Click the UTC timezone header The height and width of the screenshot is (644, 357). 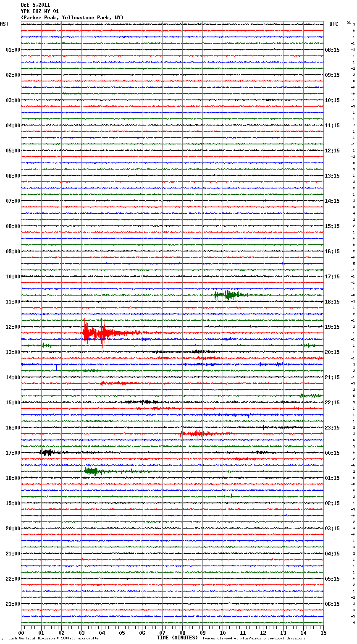coord(334,24)
